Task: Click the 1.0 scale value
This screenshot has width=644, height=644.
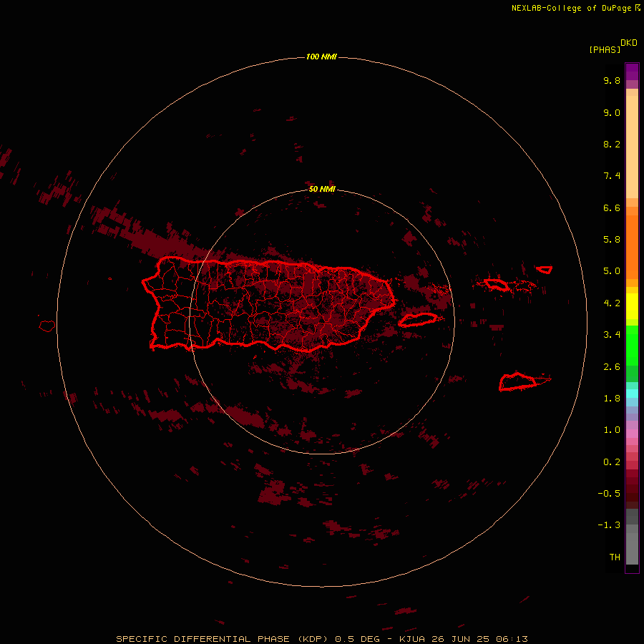Action: [x=612, y=430]
